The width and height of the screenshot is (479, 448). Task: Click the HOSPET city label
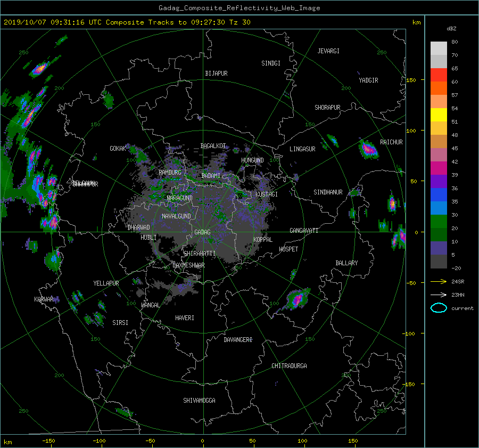click(288, 249)
